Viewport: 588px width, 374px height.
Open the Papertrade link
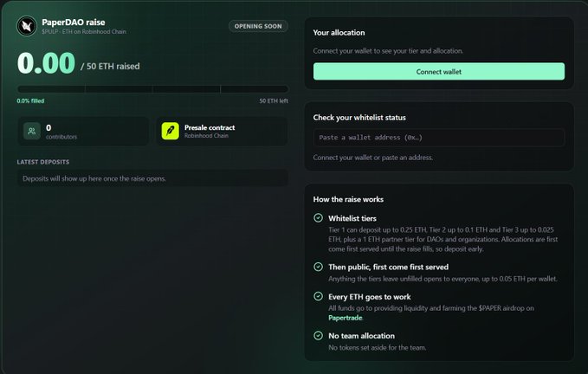345,318
